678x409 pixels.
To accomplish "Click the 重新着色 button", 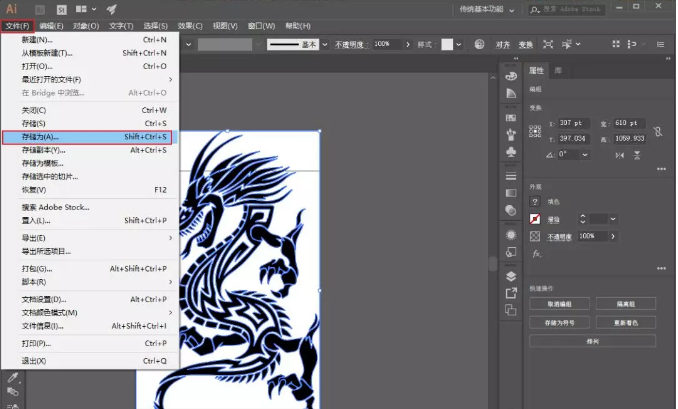I will pyautogui.click(x=626, y=323).
